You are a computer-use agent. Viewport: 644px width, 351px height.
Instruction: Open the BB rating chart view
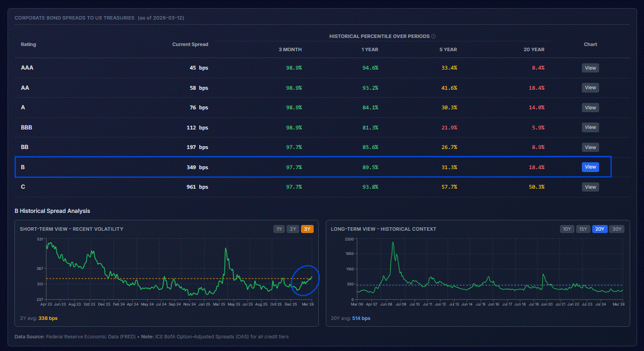pyautogui.click(x=590, y=147)
